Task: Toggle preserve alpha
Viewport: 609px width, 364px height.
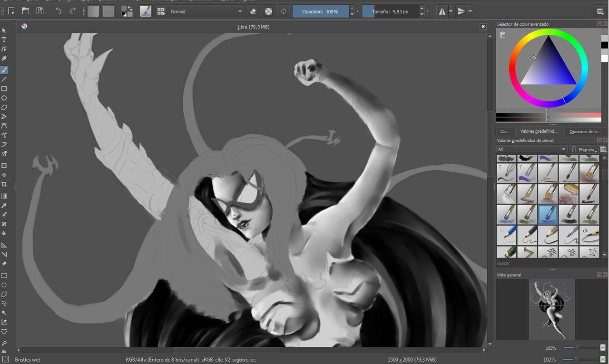Action: 268,11
